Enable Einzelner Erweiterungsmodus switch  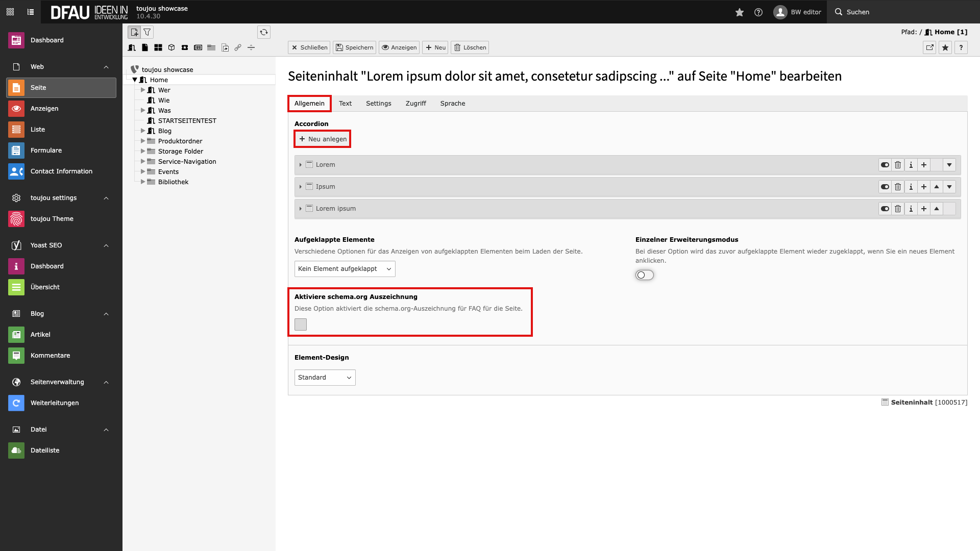pos(644,275)
